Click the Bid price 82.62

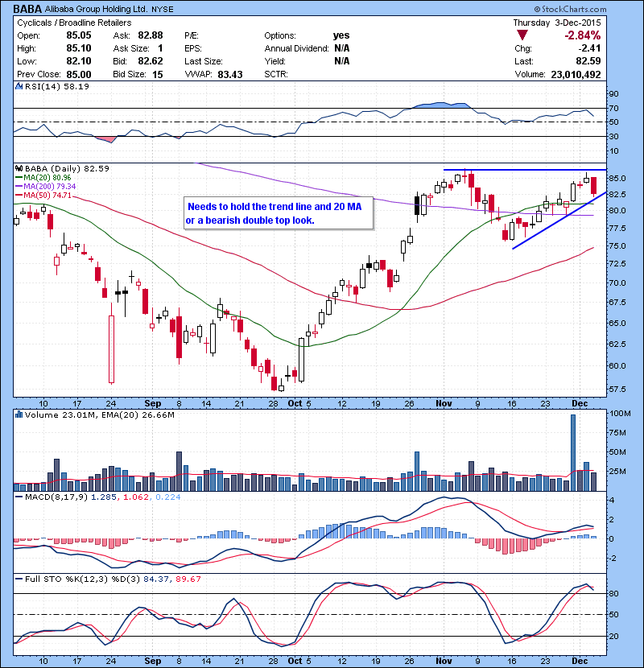point(150,61)
